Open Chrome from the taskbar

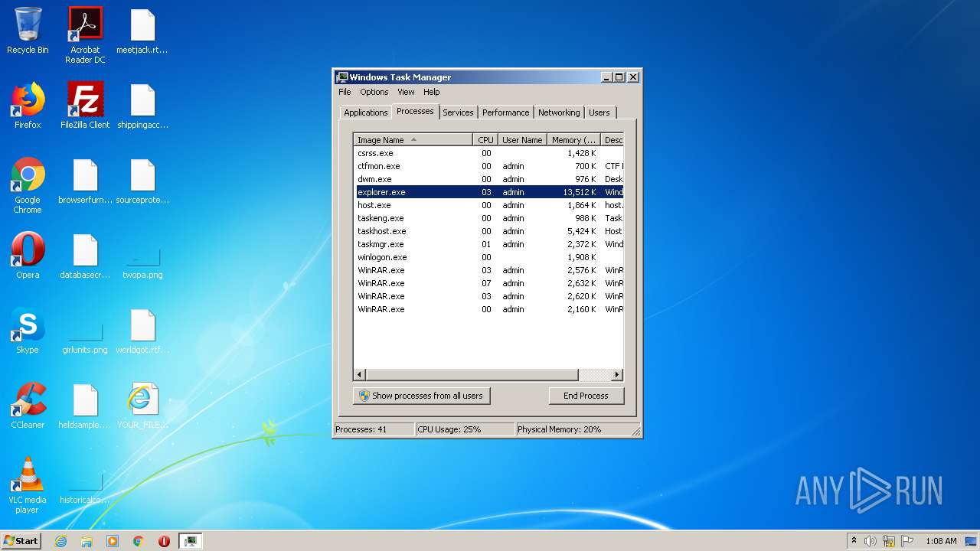[138, 541]
